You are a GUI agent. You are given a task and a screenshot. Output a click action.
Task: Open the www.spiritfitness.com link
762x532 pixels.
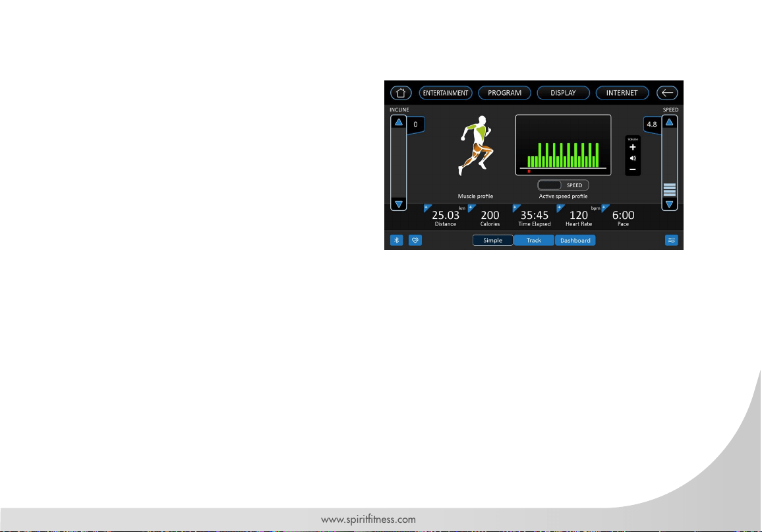pyautogui.click(x=368, y=519)
